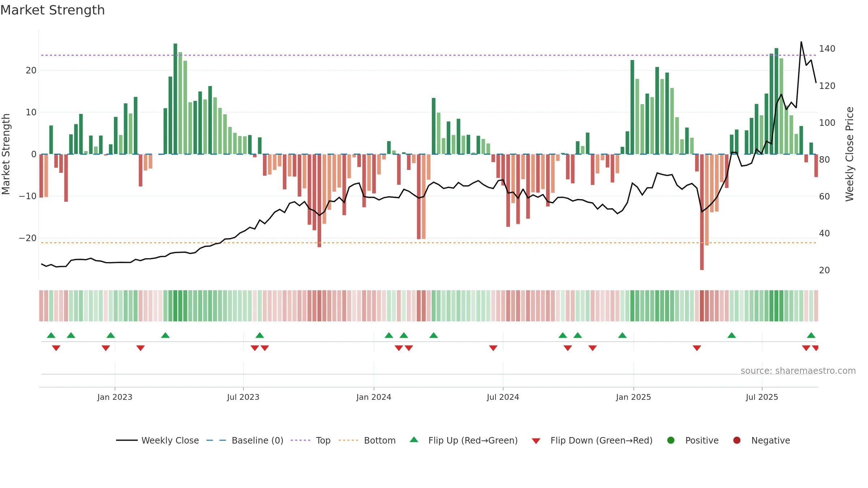Click the purple dotted Top legend swatch
868x488 pixels.
point(301,440)
